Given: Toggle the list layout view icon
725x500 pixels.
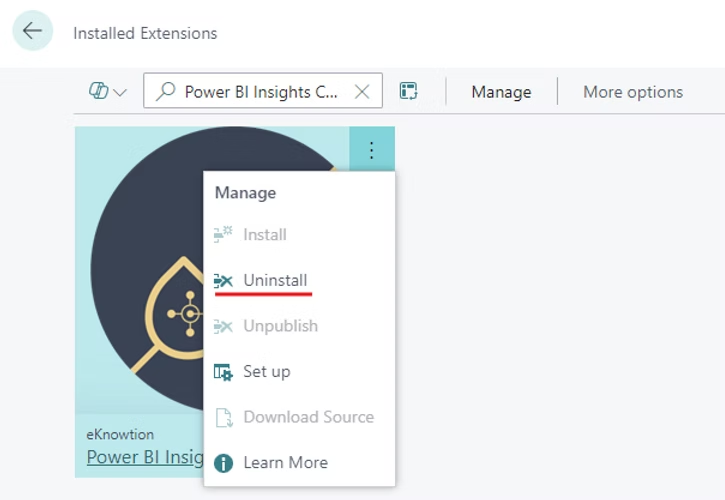Looking at the screenshot, I should coord(408,92).
